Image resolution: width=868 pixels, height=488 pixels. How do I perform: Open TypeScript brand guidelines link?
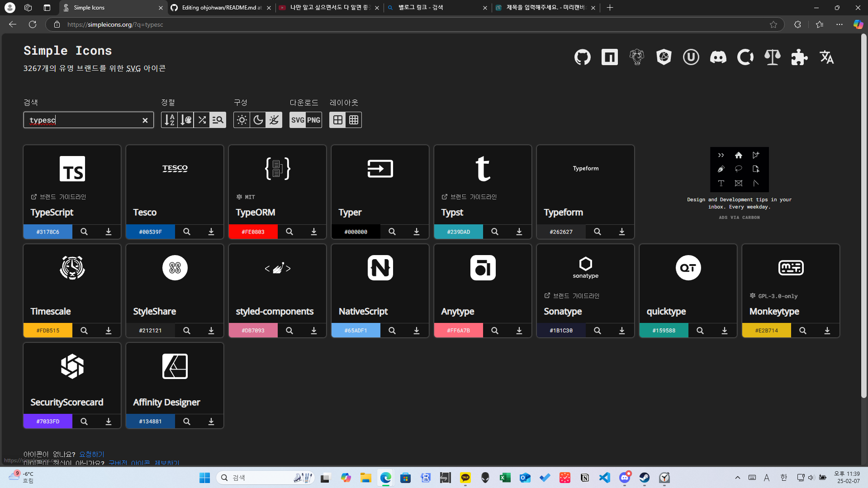[x=58, y=197]
